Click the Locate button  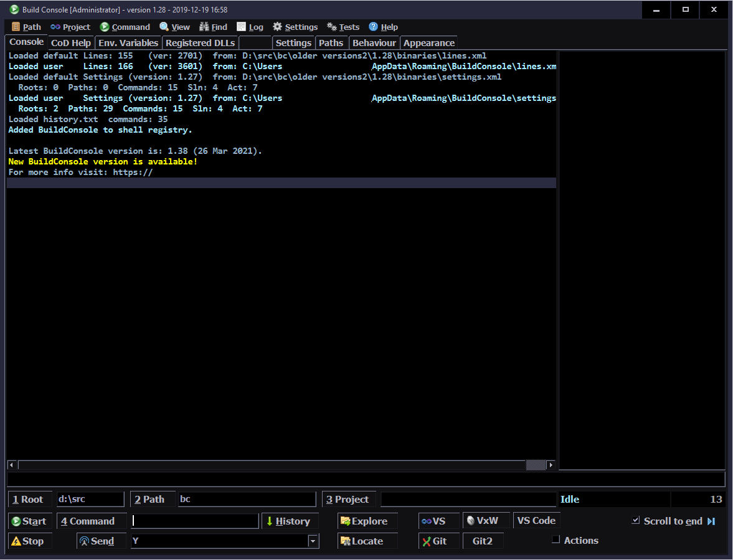pyautogui.click(x=367, y=541)
